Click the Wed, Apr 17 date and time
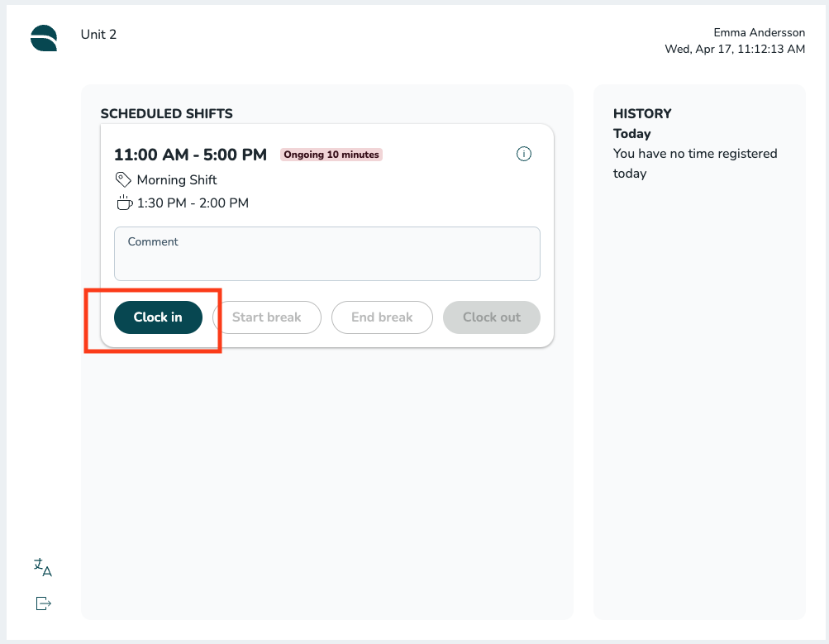829x644 pixels. (734, 49)
